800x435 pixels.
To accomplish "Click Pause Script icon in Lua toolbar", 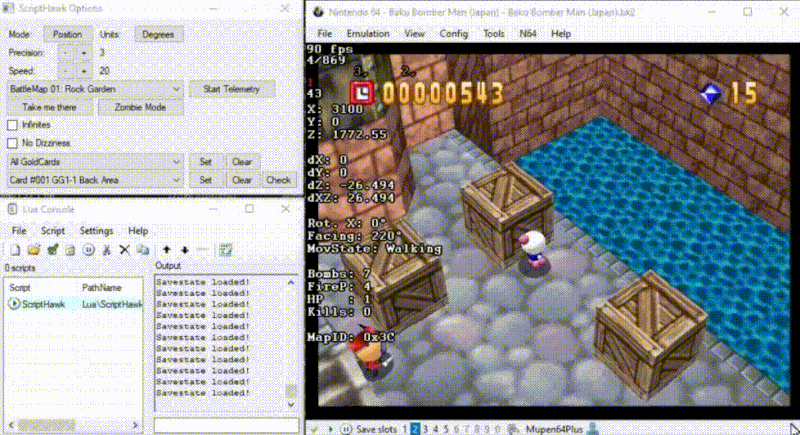I will tap(88, 250).
